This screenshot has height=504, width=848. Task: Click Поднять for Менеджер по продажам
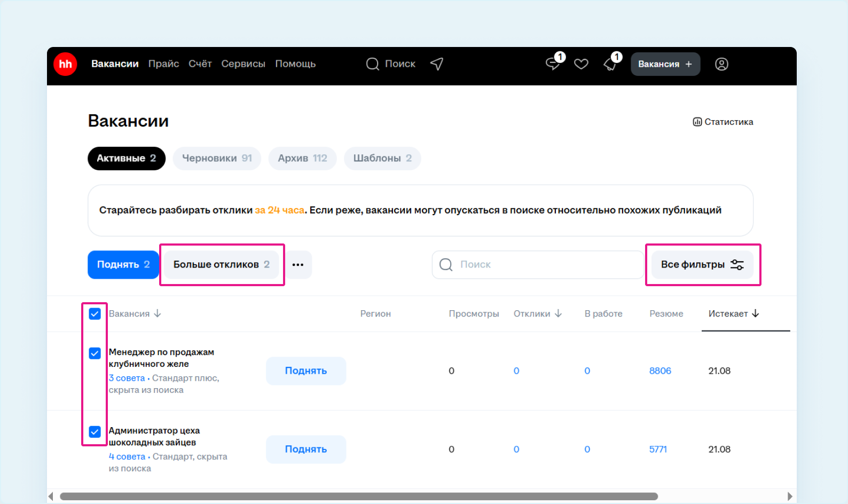(x=306, y=371)
